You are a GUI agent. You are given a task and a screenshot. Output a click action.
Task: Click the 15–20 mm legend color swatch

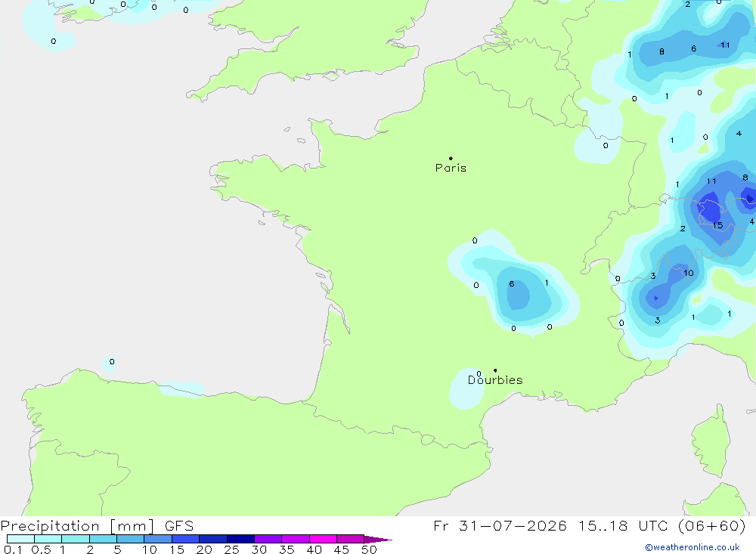pos(186,539)
